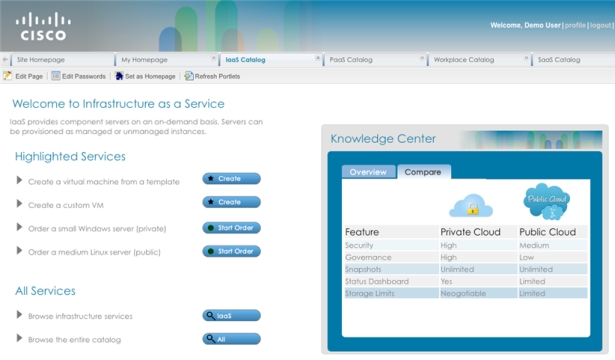615x360 pixels.
Task: Click the Set as Homepage house icon
Action: pyautogui.click(x=119, y=76)
